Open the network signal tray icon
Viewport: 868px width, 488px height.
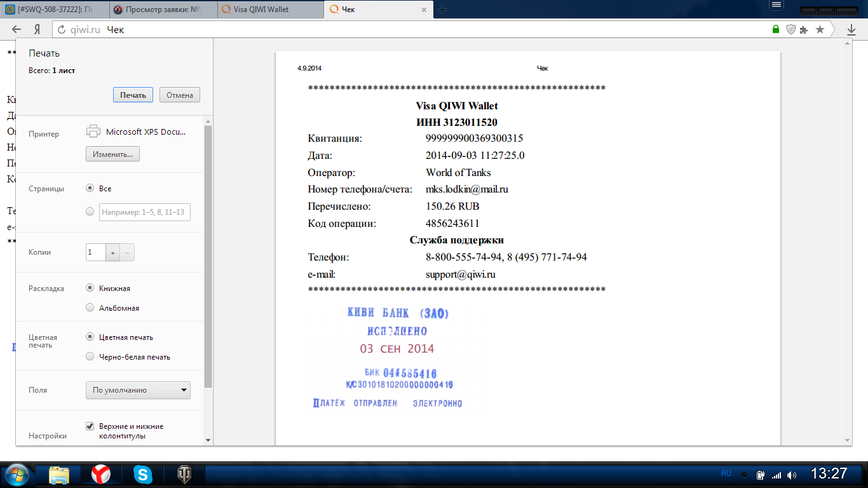coord(776,475)
